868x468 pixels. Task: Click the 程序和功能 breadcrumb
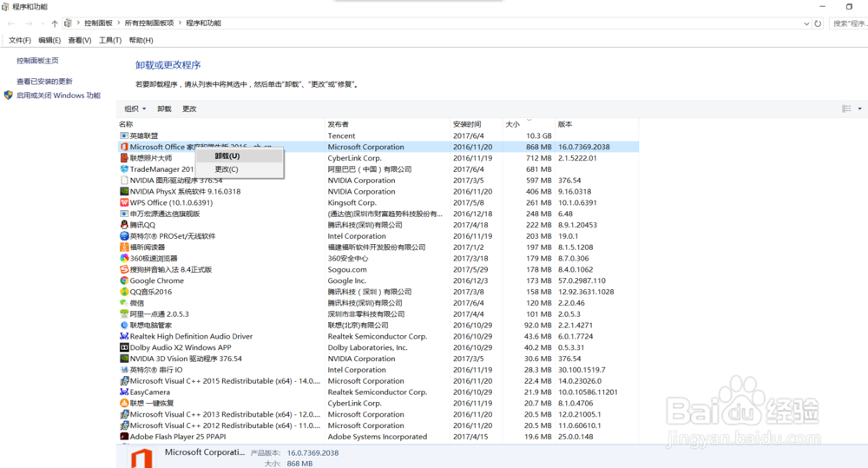(x=203, y=23)
